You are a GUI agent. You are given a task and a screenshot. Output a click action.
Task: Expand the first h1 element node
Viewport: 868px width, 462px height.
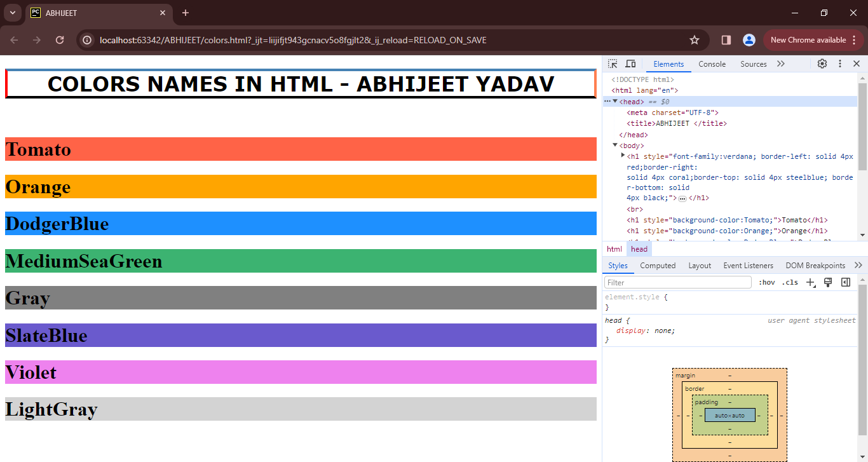pyautogui.click(x=623, y=155)
